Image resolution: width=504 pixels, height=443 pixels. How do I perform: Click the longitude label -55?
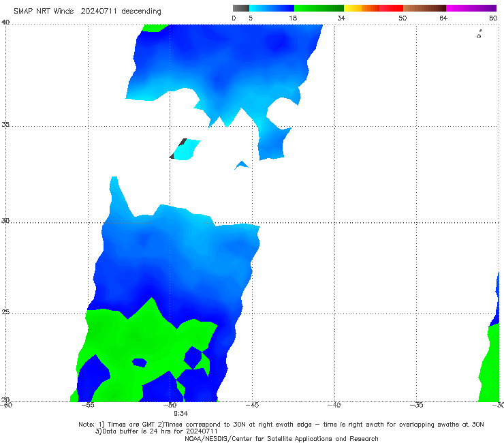coord(88,405)
